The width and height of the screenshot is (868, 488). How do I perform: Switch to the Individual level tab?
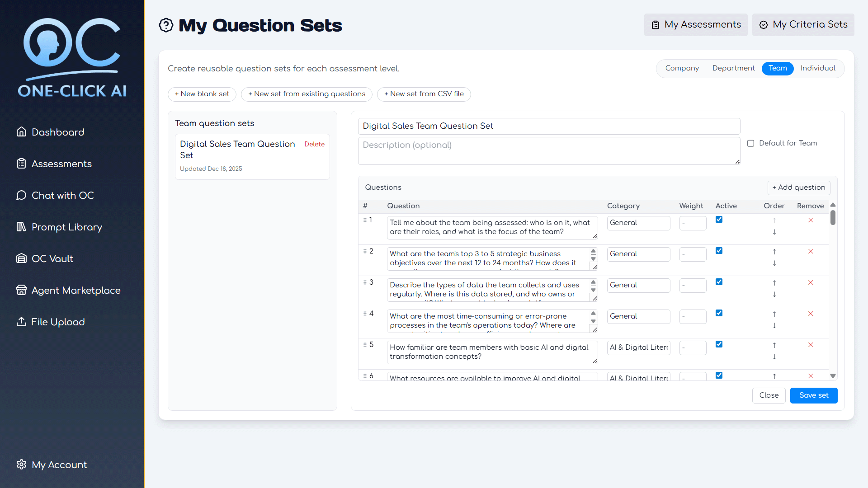coord(818,68)
